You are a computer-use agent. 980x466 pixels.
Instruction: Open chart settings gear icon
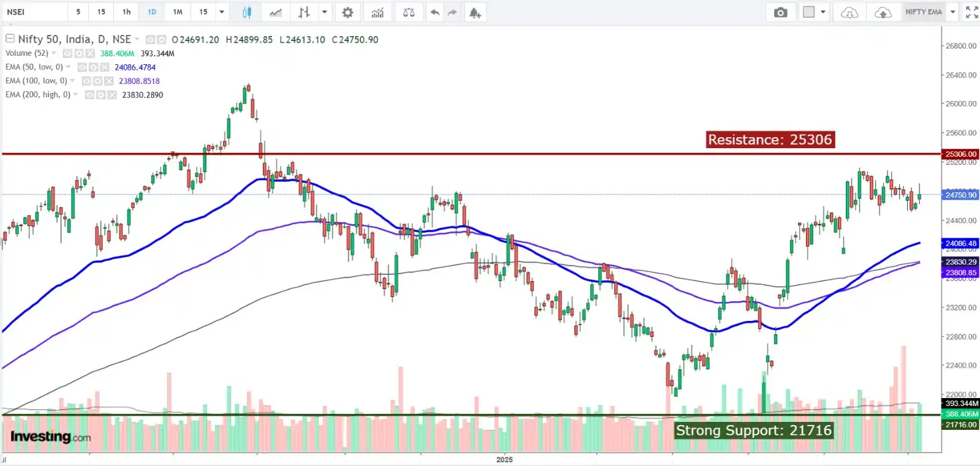pyautogui.click(x=347, y=12)
